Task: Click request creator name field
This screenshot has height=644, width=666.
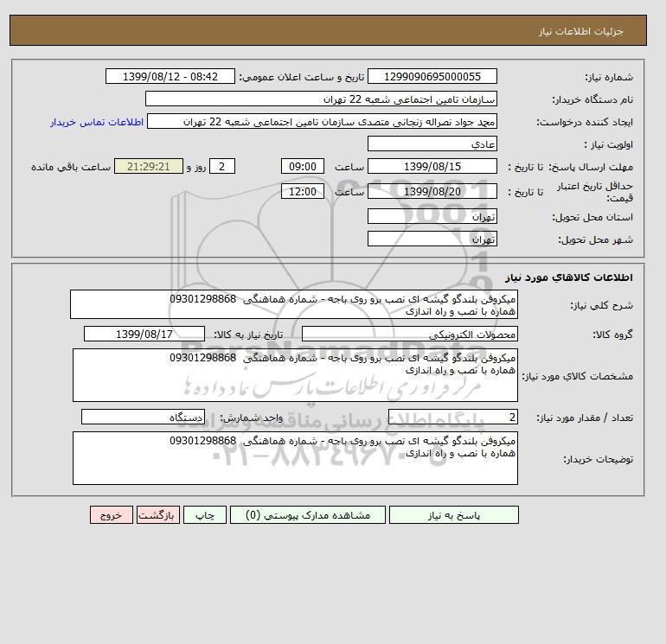Action: [x=322, y=121]
